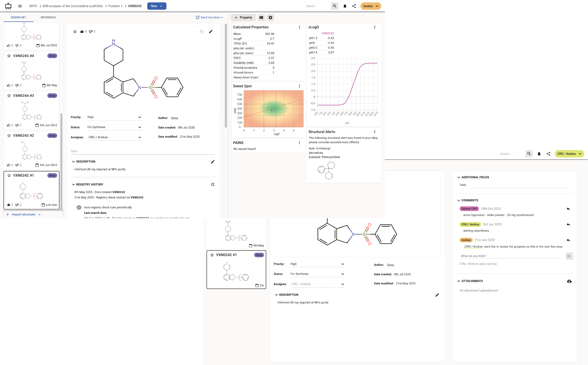Open the Send structure link
588x365 pixels.
click(209, 17)
